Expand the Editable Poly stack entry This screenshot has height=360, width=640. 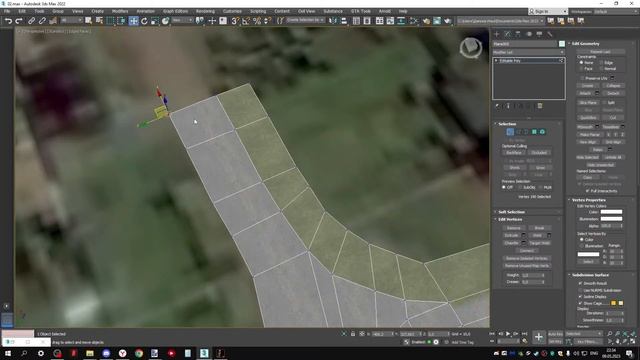click(496, 60)
